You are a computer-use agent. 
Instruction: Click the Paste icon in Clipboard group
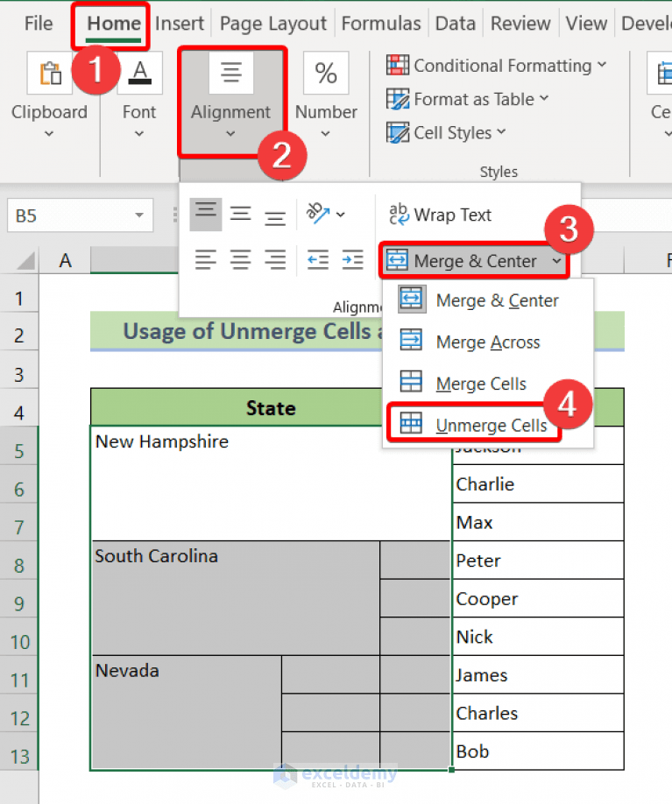(x=49, y=73)
